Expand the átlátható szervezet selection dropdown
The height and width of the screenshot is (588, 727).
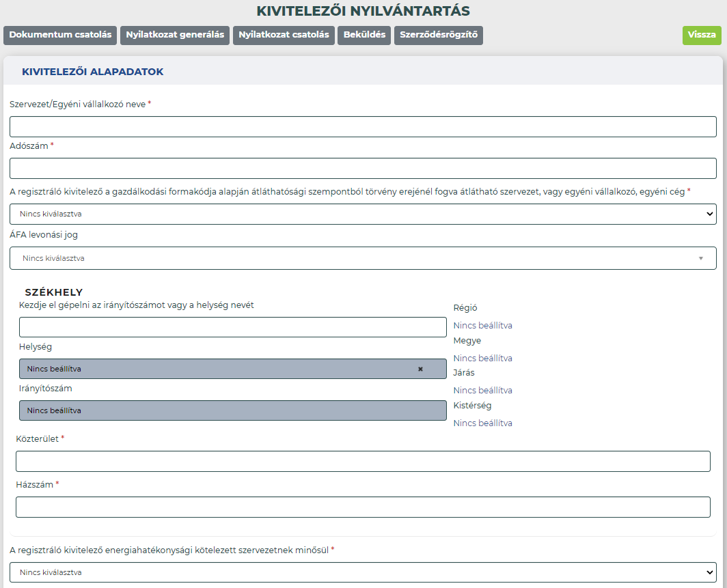[x=363, y=214]
